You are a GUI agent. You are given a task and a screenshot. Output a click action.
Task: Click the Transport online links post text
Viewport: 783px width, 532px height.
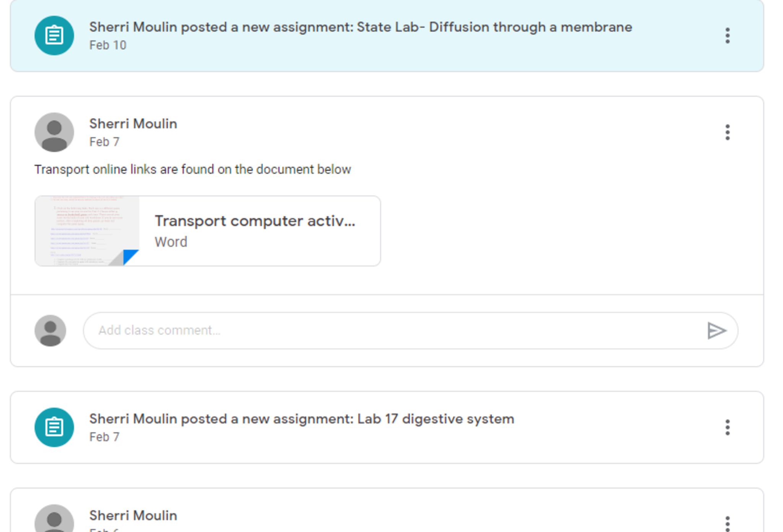[x=192, y=169]
